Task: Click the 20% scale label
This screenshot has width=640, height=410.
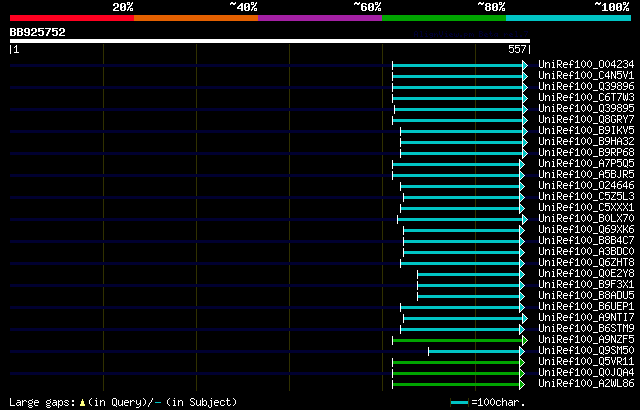Action: click(122, 7)
